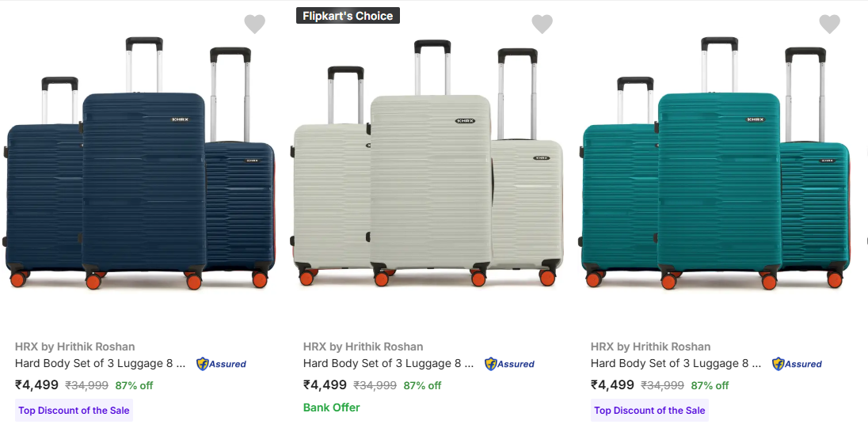The width and height of the screenshot is (868, 428).
Task: Click Assured badge on white luggage listing
Action: click(x=510, y=364)
